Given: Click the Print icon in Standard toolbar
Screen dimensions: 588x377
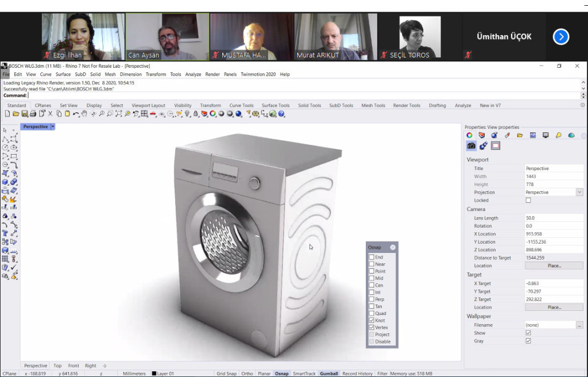Looking at the screenshot, I should pyautogui.click(x=33, y=114).
